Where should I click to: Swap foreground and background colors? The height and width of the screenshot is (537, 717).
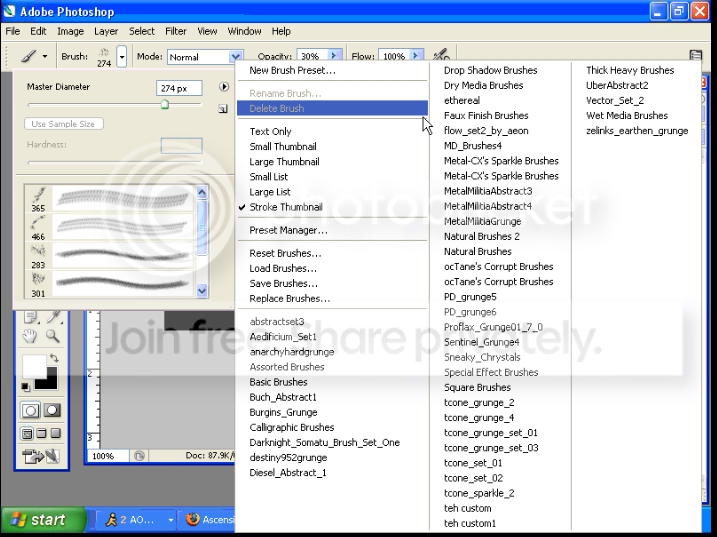(x=54, y=358)
